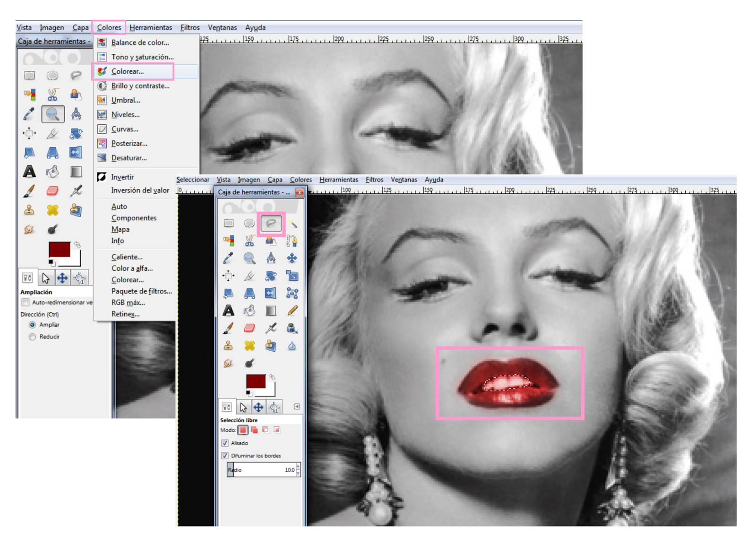Select Scissors tool in front toolbox
The width and height of the screenshot is (756, 535).
click(x=249, y=241)
